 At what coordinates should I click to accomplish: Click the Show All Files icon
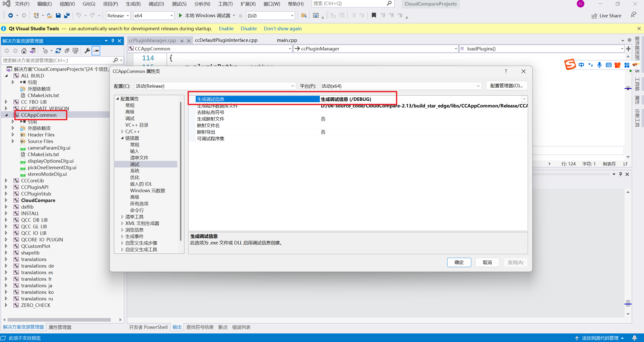[75, 51]
